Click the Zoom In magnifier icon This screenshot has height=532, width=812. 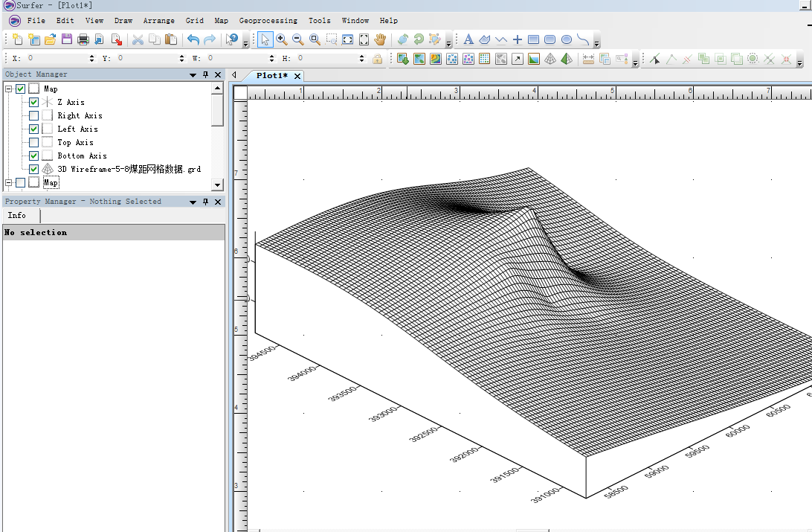point(282,39)
